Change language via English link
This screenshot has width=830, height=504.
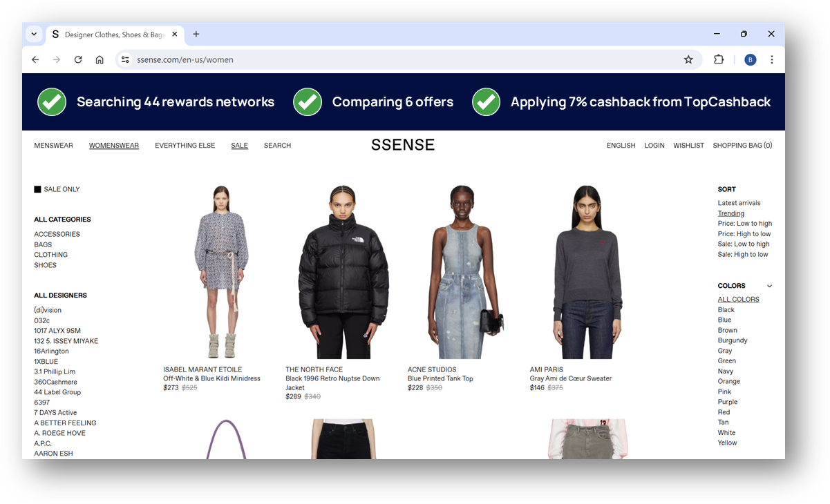coord(621,146)
